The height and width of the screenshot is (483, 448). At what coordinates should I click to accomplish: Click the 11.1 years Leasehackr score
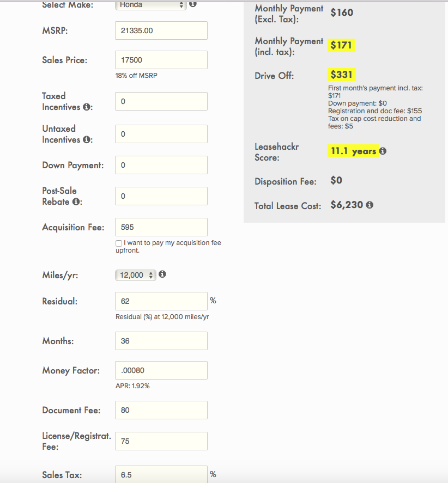point(353,151)
